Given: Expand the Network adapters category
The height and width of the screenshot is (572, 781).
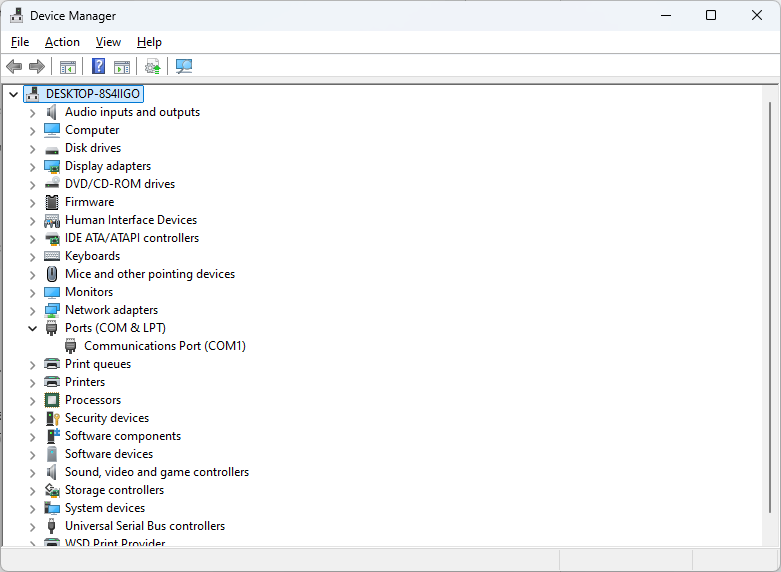Looking at the screenshot, I should click(32, 310).
